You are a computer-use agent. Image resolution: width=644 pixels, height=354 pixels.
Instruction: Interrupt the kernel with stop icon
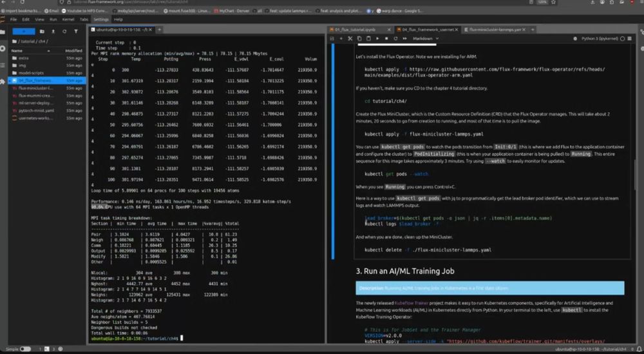coord(386,39)
